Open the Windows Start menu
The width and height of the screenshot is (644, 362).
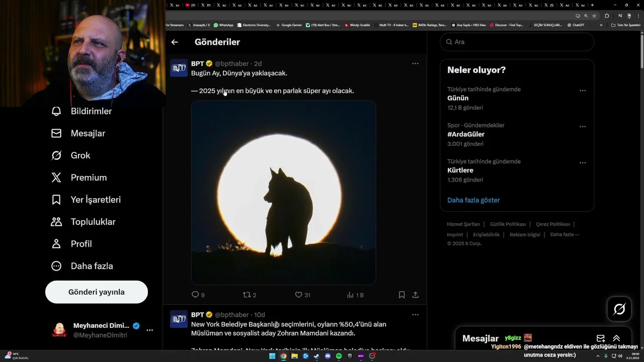coord(272,356)
